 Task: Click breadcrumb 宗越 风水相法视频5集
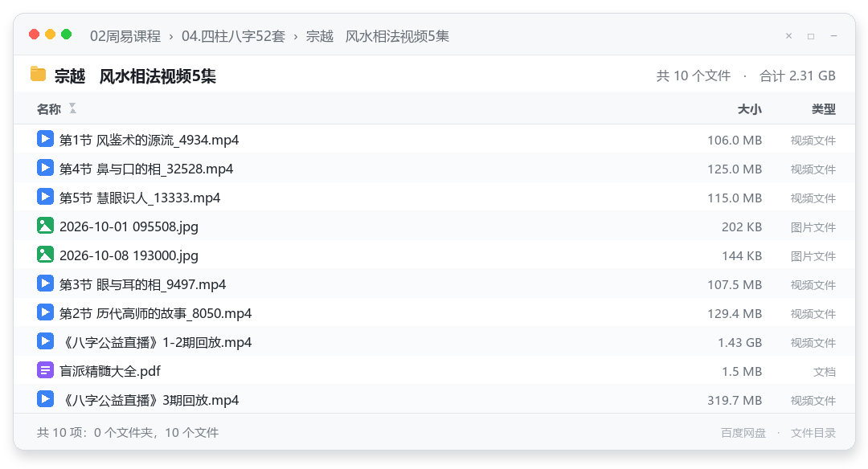coord(378,36)
